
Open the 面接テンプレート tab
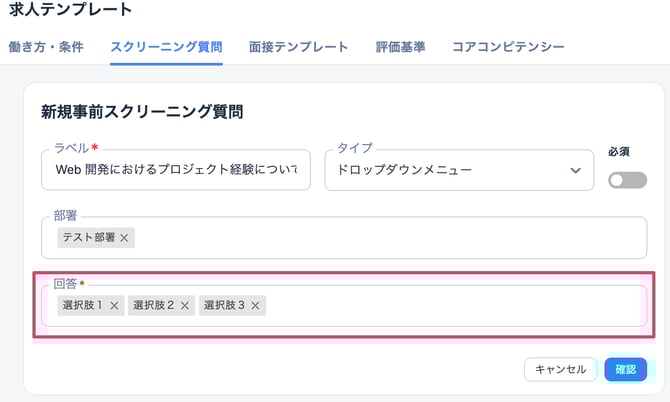(299, 47)
